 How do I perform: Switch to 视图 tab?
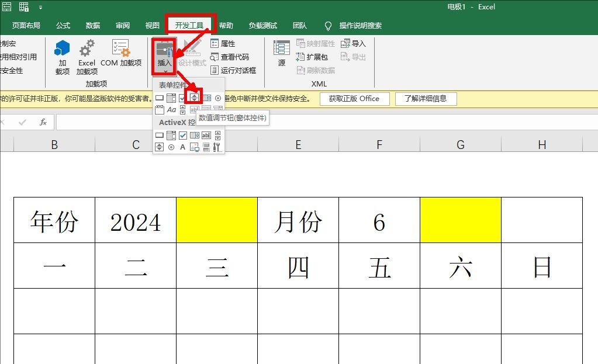coord(152,26)
